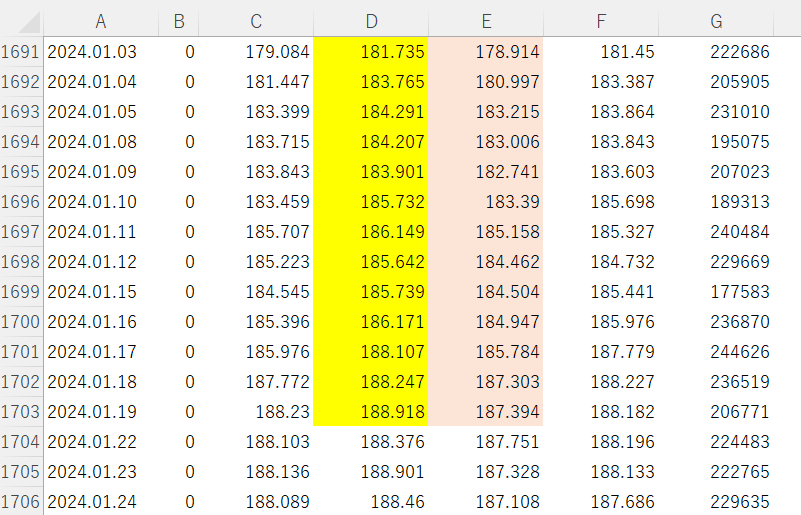Select row header 1699

[x=21, y=292]
